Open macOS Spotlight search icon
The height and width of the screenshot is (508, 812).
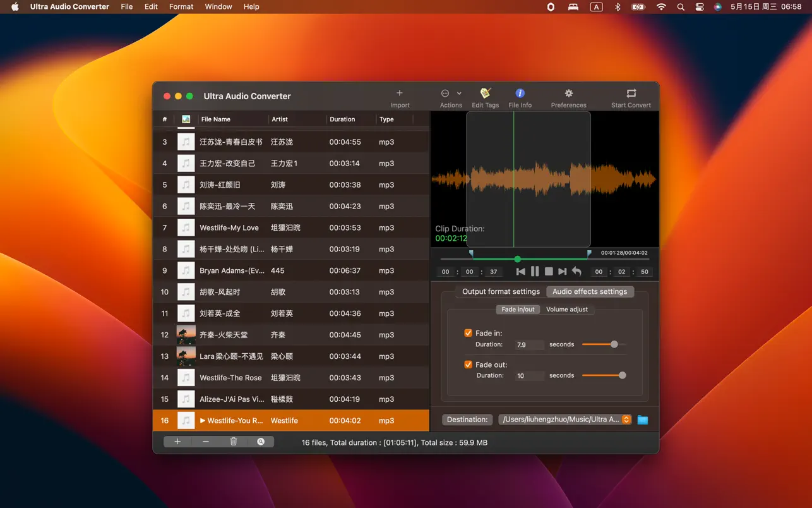pos(680,7)
